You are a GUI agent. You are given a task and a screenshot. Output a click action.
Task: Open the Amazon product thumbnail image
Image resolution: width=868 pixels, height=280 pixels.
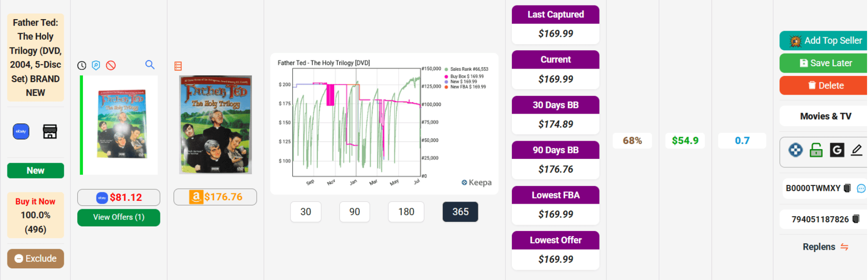[x=215, y=125]
